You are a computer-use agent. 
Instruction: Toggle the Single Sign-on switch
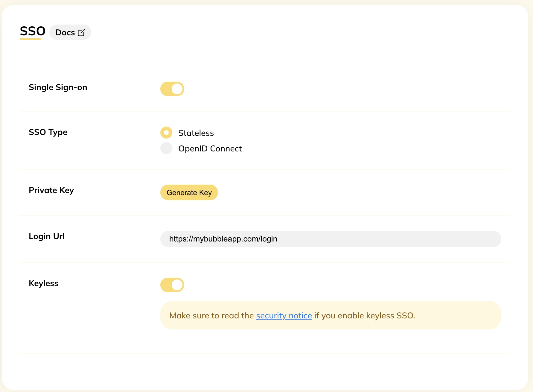(172, 89)
